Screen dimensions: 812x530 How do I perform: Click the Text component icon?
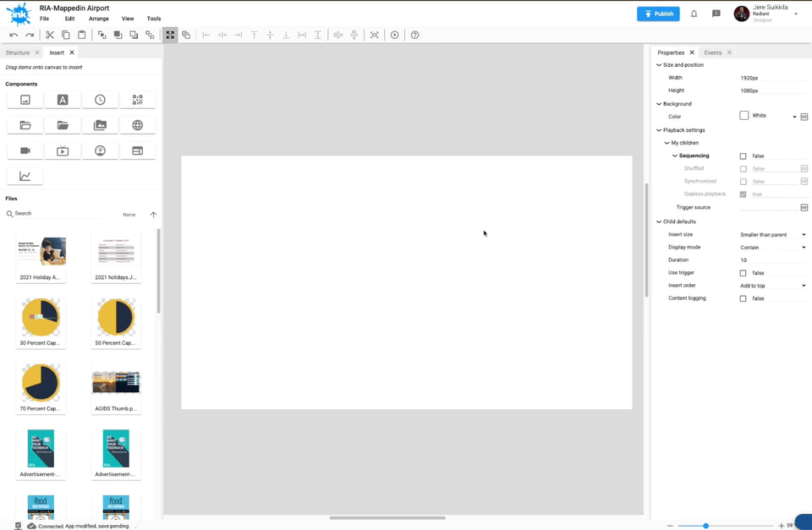point(63,100)
